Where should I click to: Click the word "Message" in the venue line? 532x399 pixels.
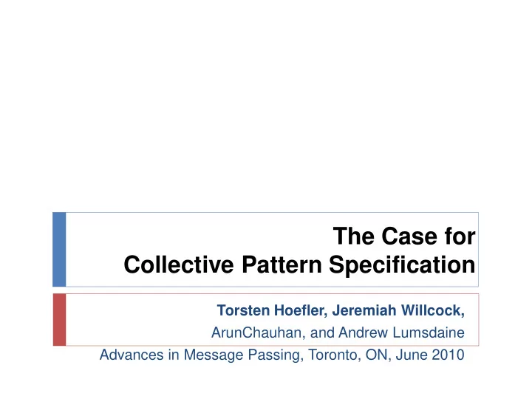point(214,355)
